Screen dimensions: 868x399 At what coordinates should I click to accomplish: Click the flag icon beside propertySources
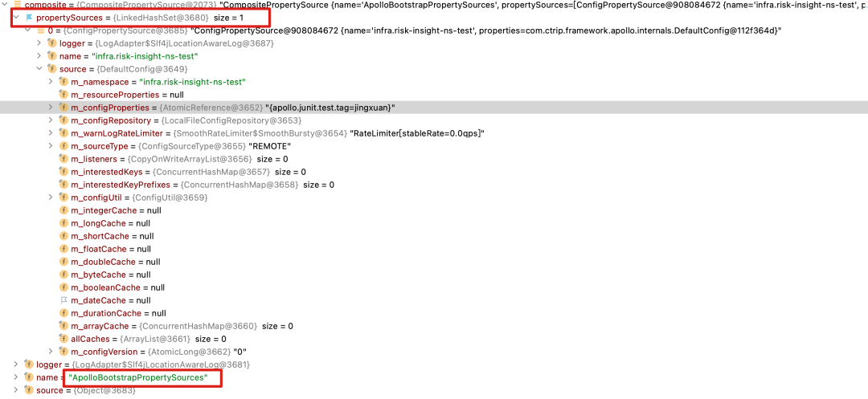[x=30, y=18]
